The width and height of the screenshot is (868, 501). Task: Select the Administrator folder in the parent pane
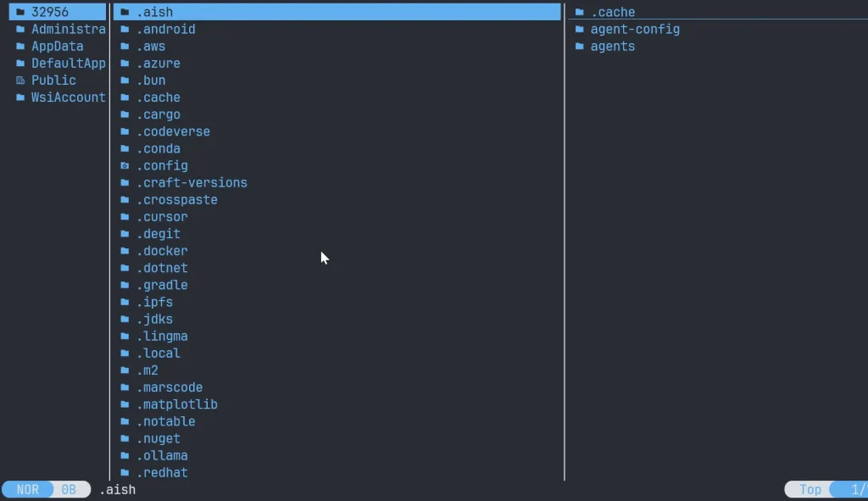tap(68, 30)
